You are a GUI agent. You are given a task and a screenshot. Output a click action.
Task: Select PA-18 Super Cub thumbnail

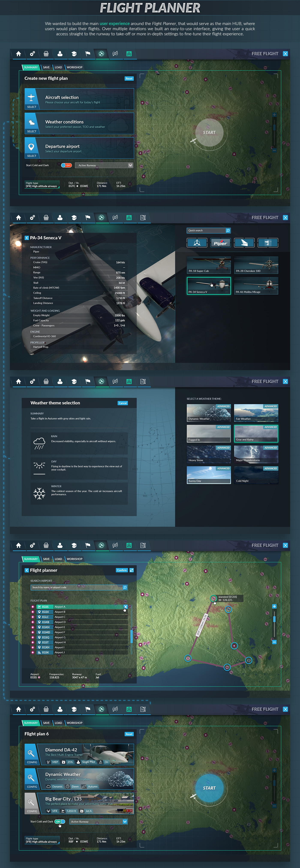pos(209,265)
